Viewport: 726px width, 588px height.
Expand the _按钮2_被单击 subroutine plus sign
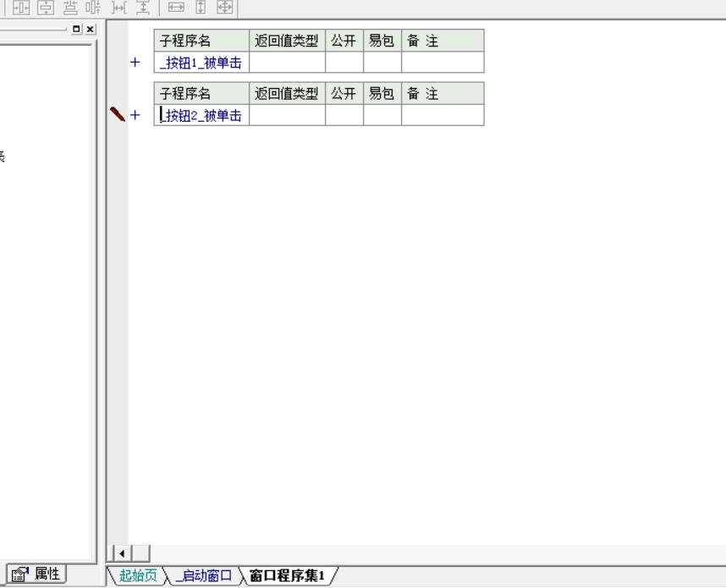135,115
